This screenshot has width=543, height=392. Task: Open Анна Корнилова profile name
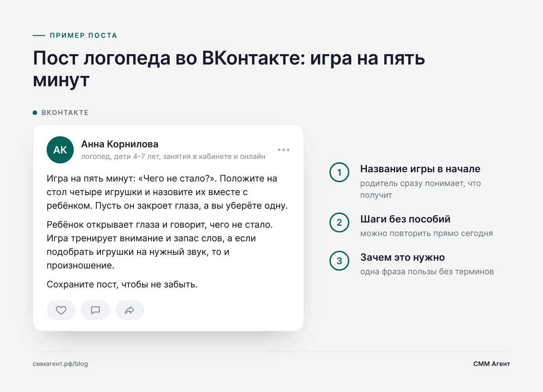coord(119,144)
